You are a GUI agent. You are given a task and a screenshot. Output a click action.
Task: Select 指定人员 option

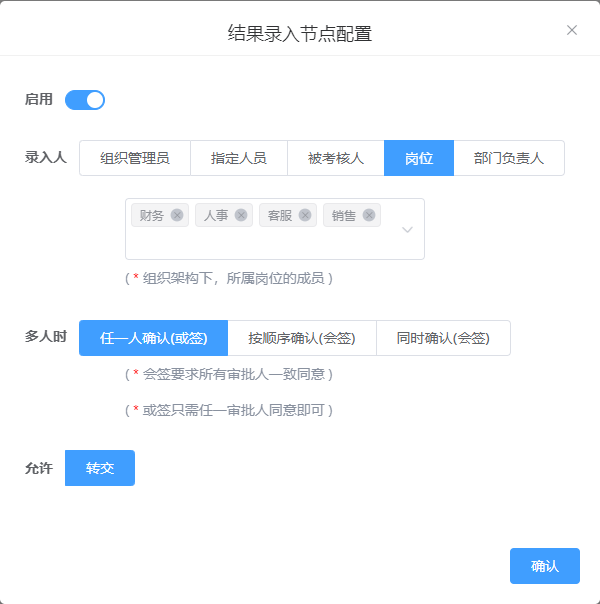(239, 158)
